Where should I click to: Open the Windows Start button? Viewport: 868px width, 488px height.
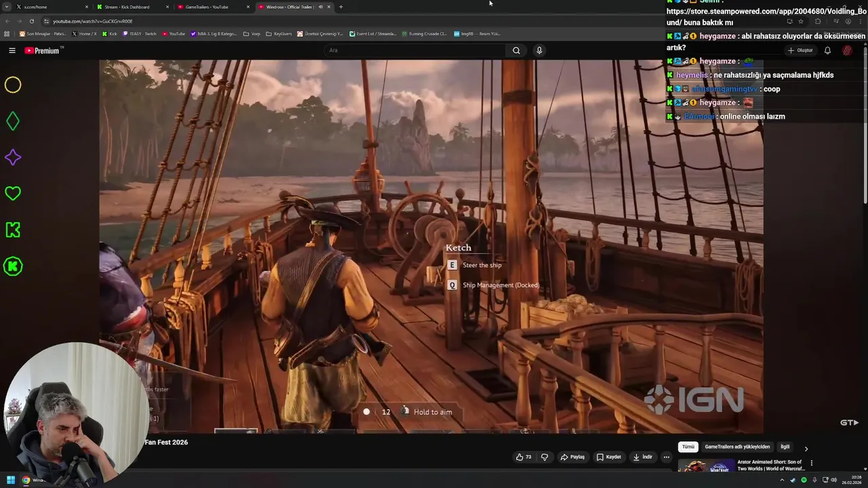pyautogui.click(x=11, y=480)
